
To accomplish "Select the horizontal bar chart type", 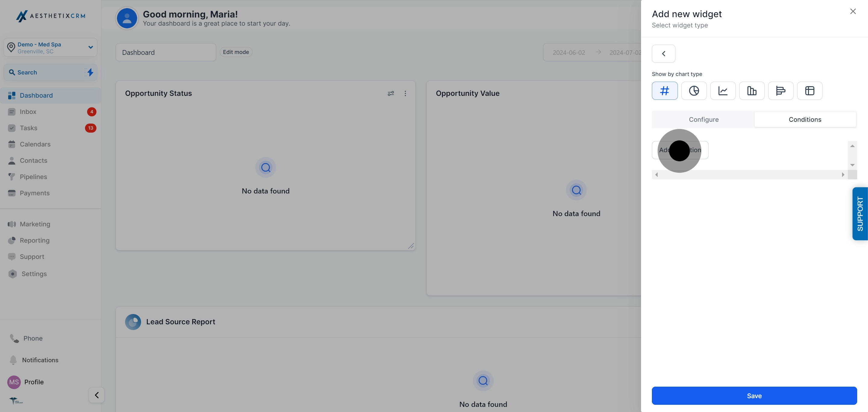I will [780, 91].
